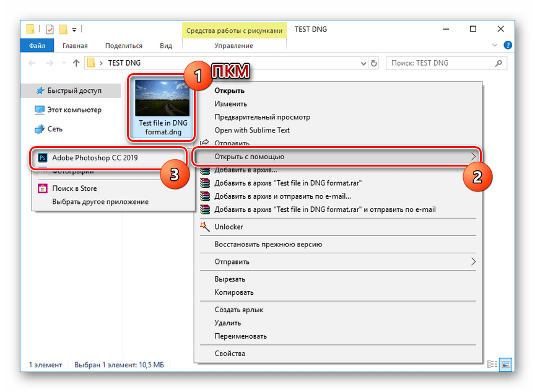Click the 1 элемент status bar text
This screenshot has width=535, height=392.
pyautogui.click(x=45, y=365)
